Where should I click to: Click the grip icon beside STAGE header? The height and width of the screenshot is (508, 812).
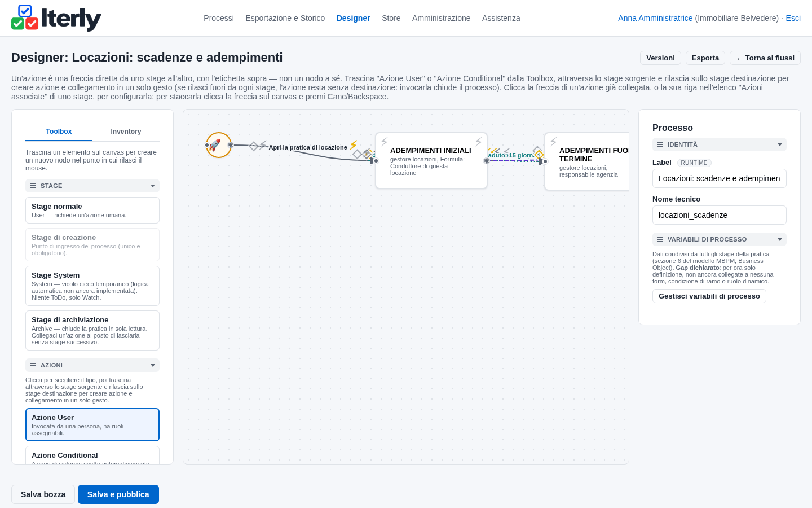click(33, 186)
